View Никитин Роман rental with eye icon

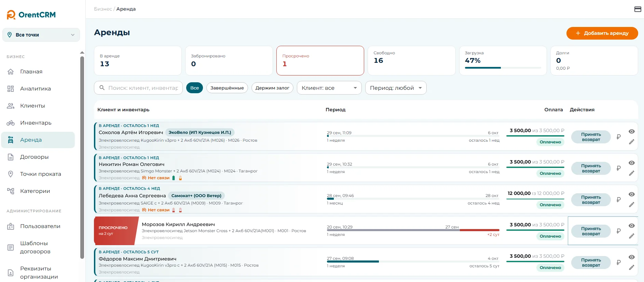(x=632, y=163)
